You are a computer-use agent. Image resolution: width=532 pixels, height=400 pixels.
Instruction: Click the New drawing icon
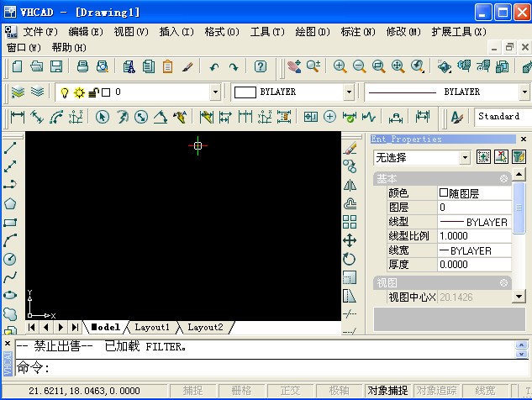pos(17,66)
